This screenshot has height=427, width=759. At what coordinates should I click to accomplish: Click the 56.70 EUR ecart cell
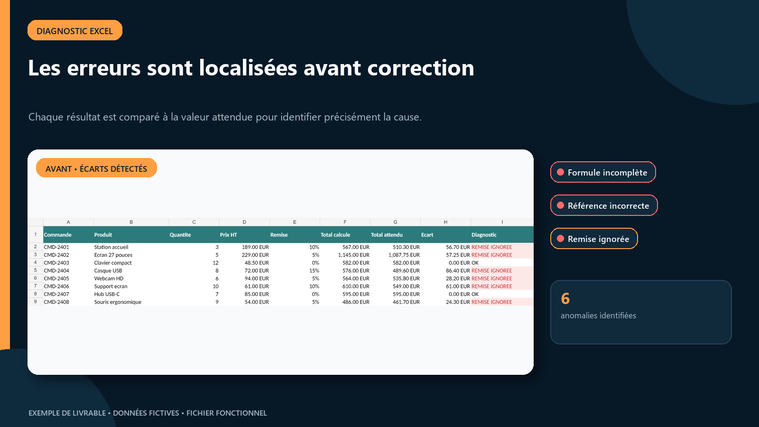coord(446,247)
